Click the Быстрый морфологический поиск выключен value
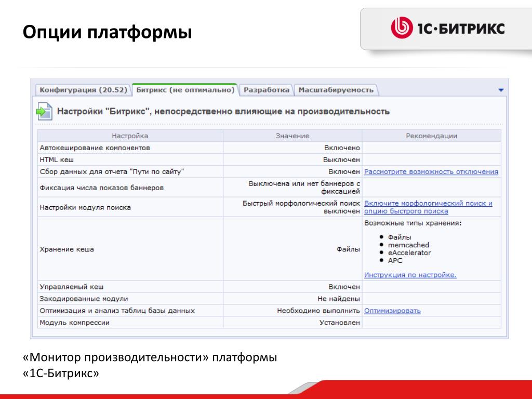The image size is (532, 399). tap(301, 207)
